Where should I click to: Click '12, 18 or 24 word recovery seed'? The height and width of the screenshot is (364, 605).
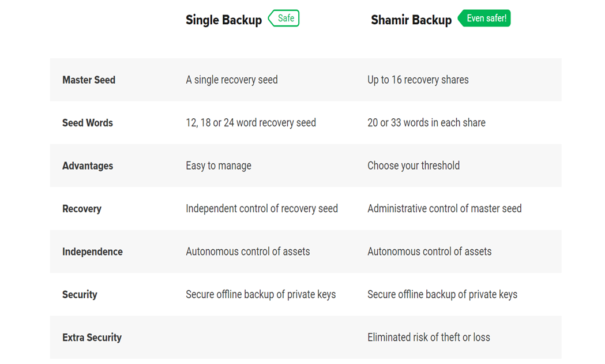(251, 123)
